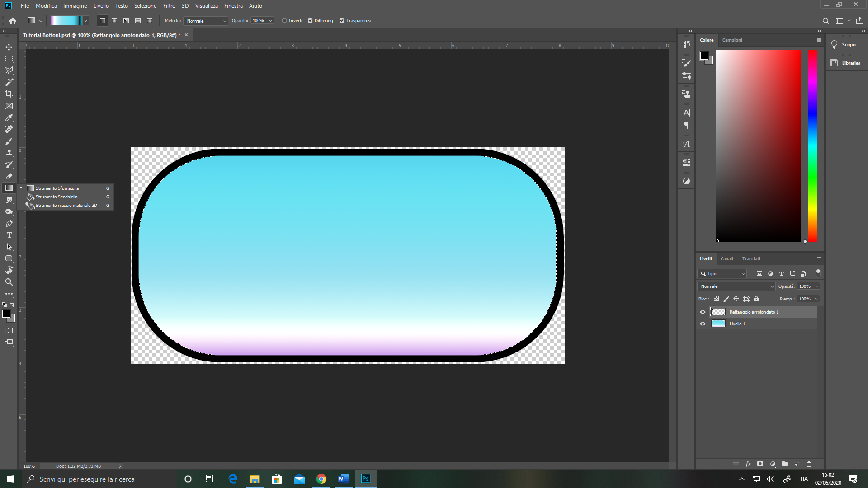Screen dimensions: 868x488
Task: Select the Clone Stamp tool
Action: [9, 153]
